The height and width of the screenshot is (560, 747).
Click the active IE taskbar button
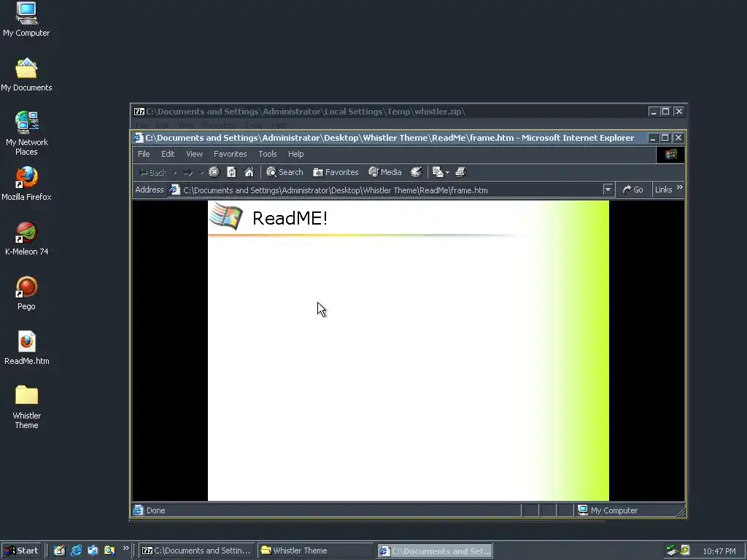tap(435, 551)
